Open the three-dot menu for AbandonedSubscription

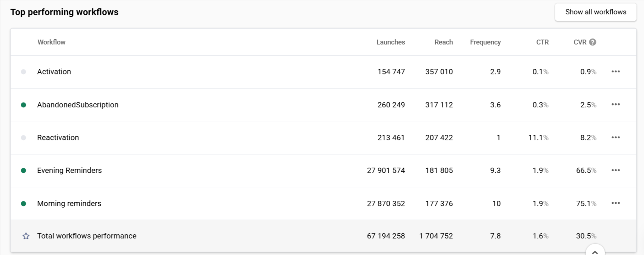coord(616,104)
